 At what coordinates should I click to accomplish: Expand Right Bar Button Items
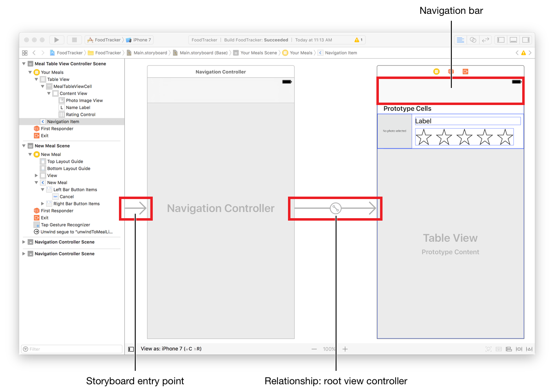42,204
